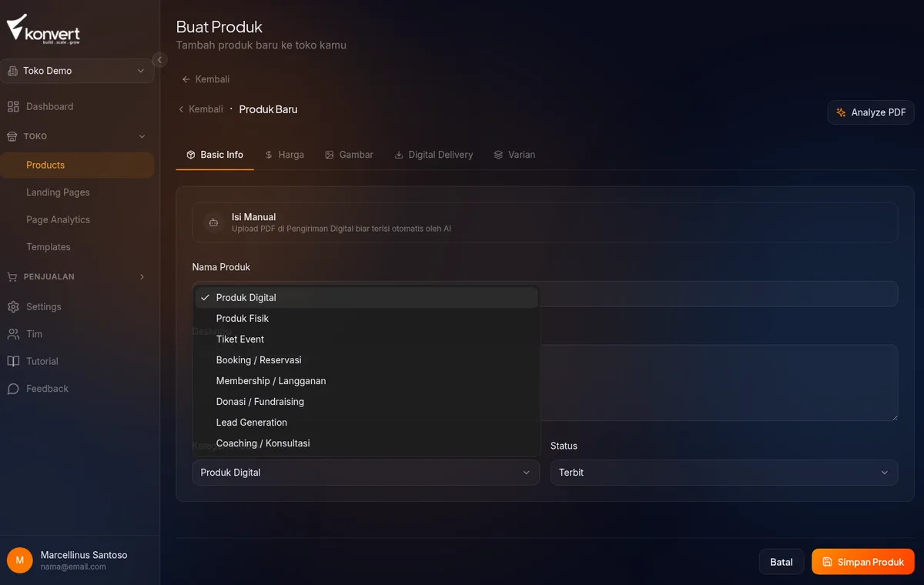924x585 pixels.
Task: Click the Tutorial book icon
Action: point(13,361)
